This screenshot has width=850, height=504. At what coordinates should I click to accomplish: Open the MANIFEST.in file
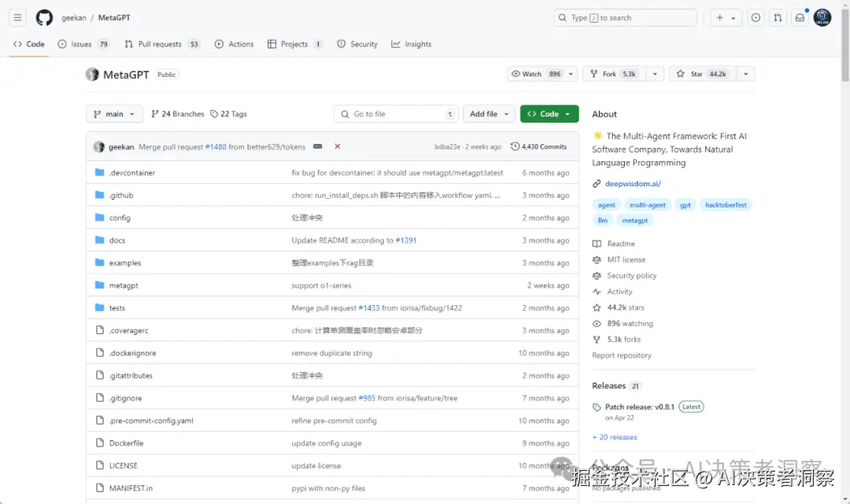click(131, 488)
